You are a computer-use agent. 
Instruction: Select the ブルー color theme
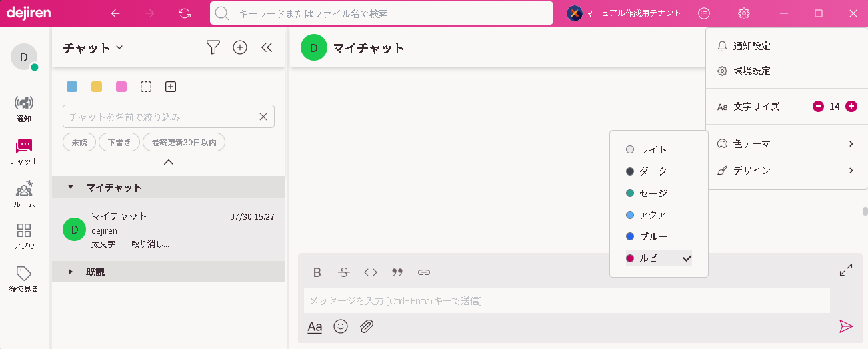pyautogui.click(x=653, y=236)
